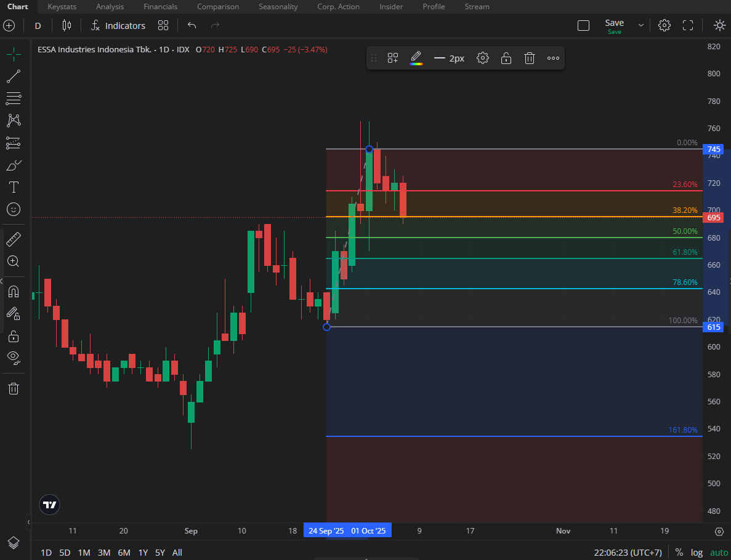731x560 pixels.
Task: Select the text annotation tool
Action: [14, 187]
